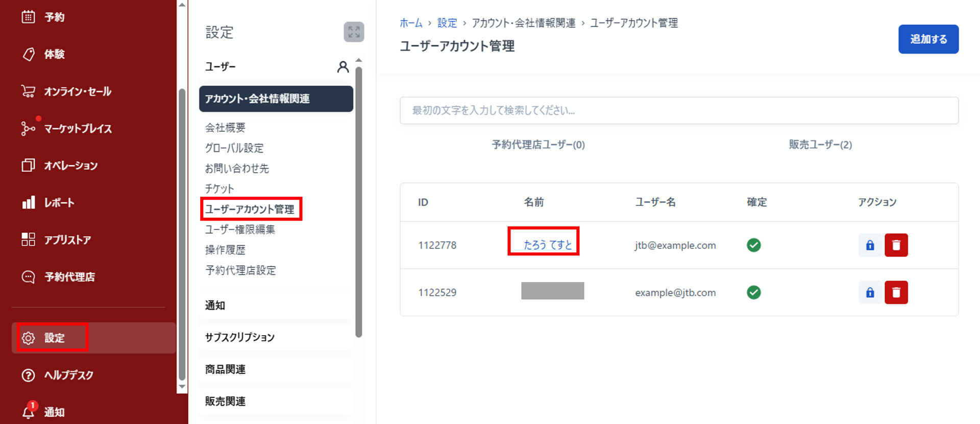This screenshot has height=424, width=980.
Task: Expand the 商品関連 settings section
Action: tap(276, 369)
